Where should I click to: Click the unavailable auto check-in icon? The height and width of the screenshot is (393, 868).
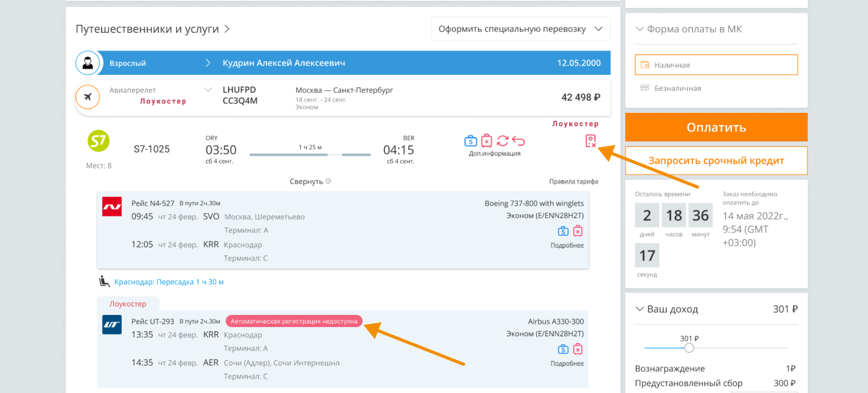(590, 141)
